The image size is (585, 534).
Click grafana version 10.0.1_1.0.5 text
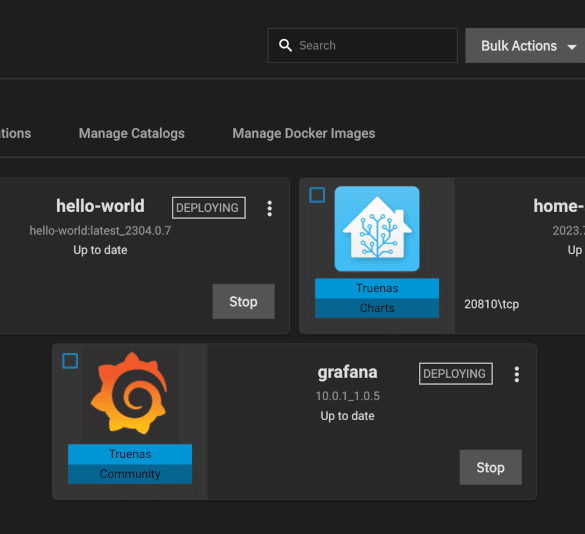[x=347, y=396]
